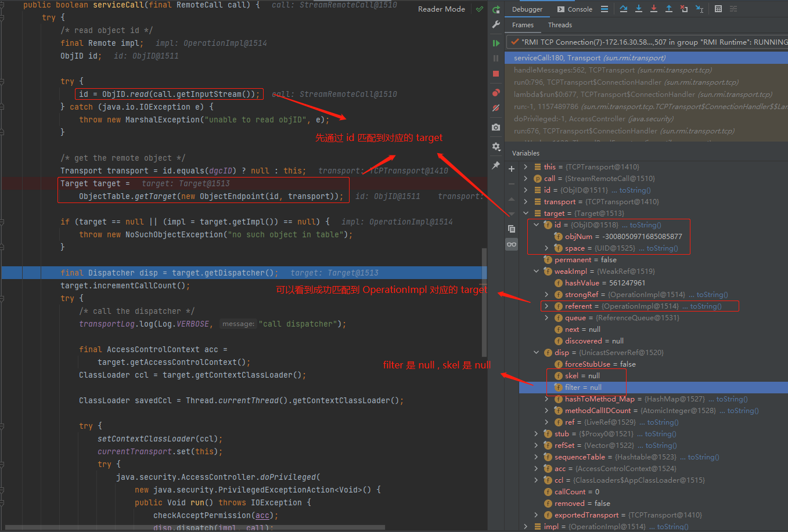This screenshot has width=788, height=532.
Task: Open View Breakpoints dialog
Action: tap(496, 93)
